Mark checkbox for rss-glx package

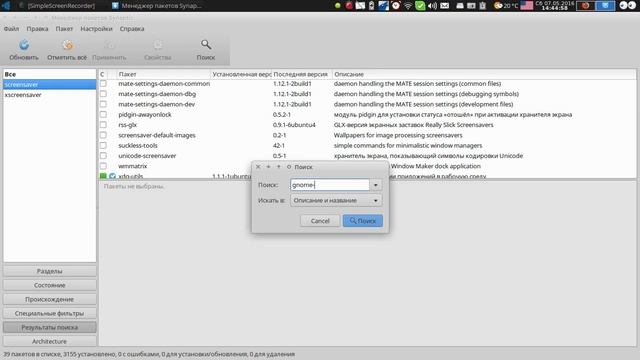point(103,125)
